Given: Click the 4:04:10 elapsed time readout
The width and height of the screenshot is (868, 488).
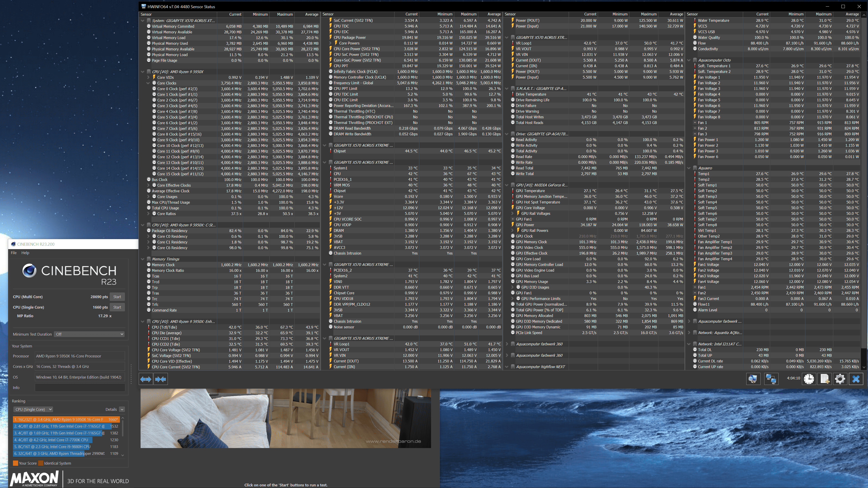Looking at the screenshot, I should point(793,378).
